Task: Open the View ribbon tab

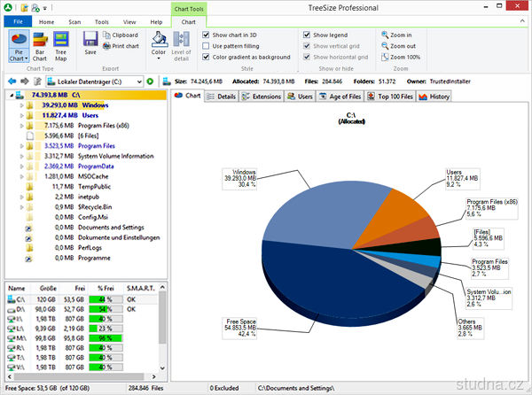Action: 129,21
